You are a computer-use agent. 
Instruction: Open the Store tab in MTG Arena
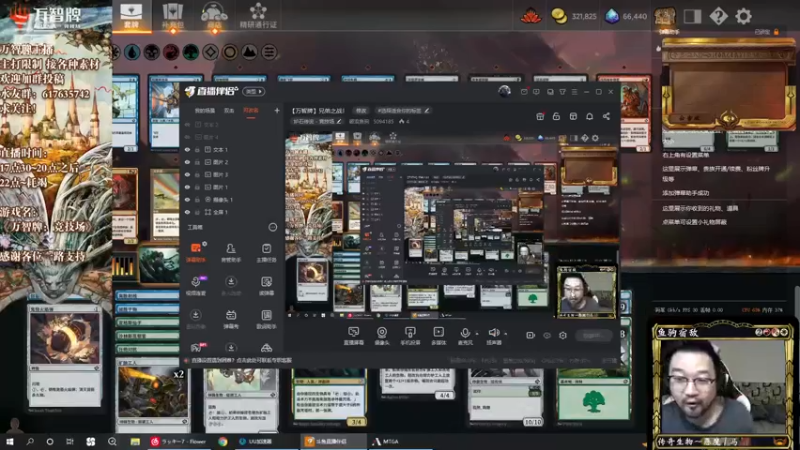(214, 16)
